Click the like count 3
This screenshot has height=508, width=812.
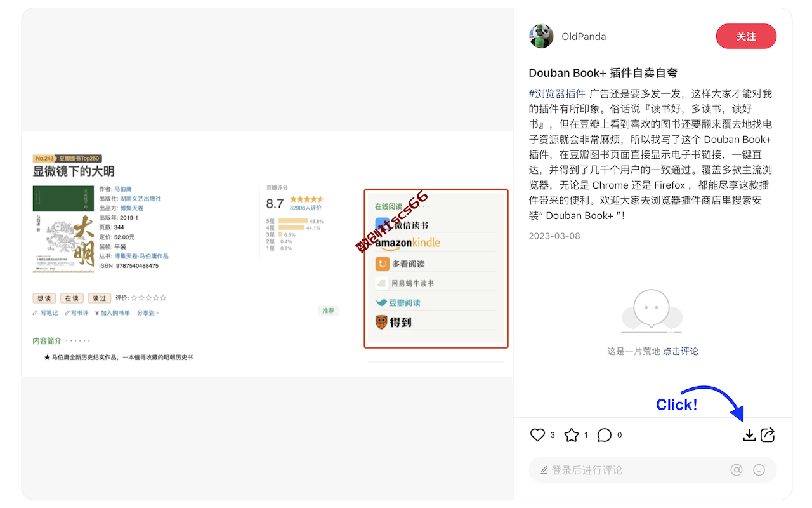click(x=553, y=435)
